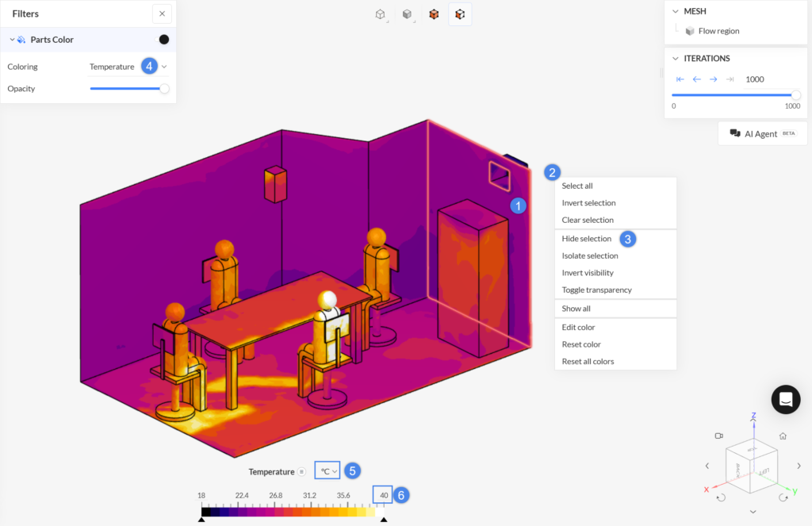Screen dimensions: 812x526
Task: Click the BACK face of the orientation cube
Action: (x=738, y=470)
